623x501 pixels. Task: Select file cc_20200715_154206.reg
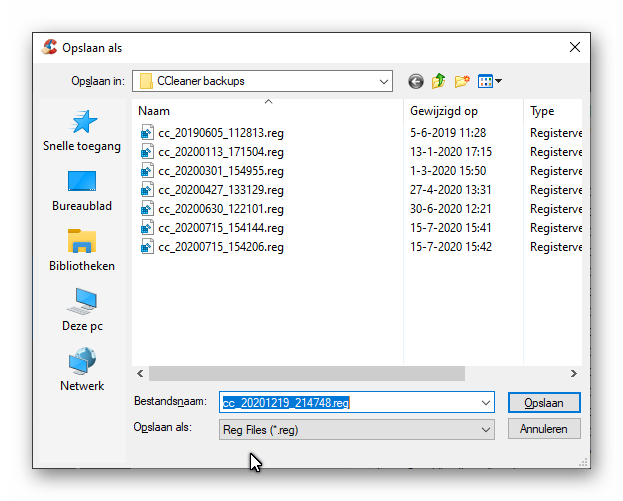pyautogui.click(x=221, y=247)
